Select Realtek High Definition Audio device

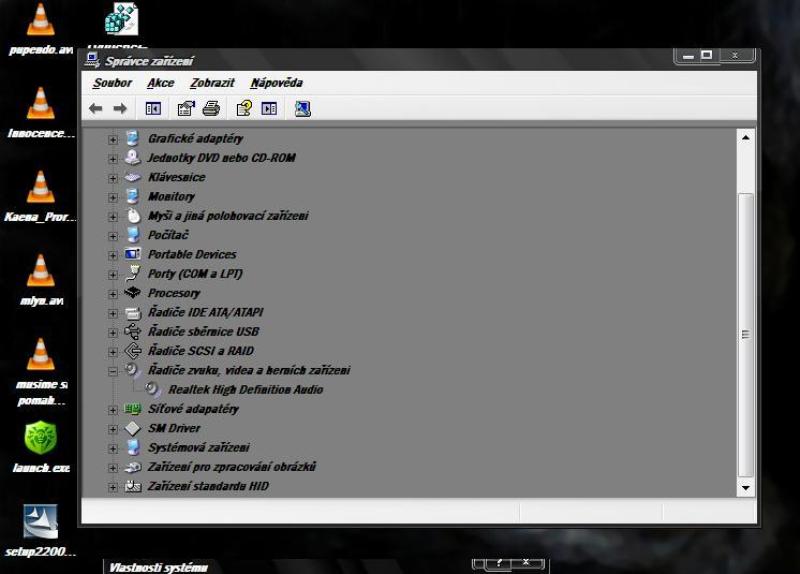tap(245, 389)
